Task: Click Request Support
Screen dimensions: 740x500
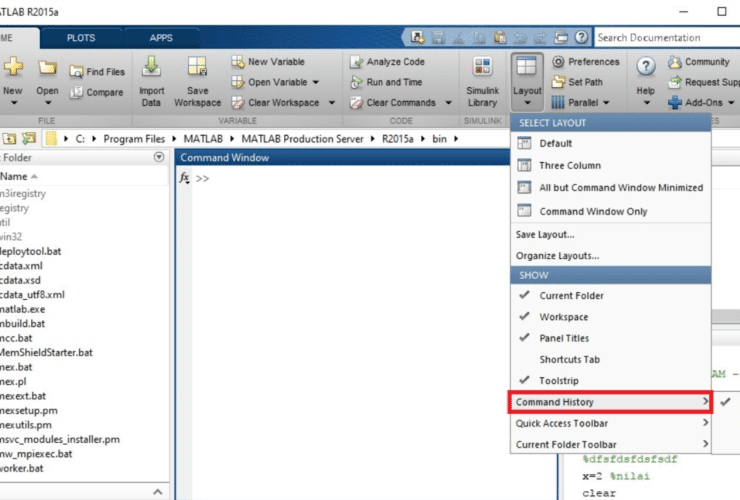Action: [x=704, y=82]
